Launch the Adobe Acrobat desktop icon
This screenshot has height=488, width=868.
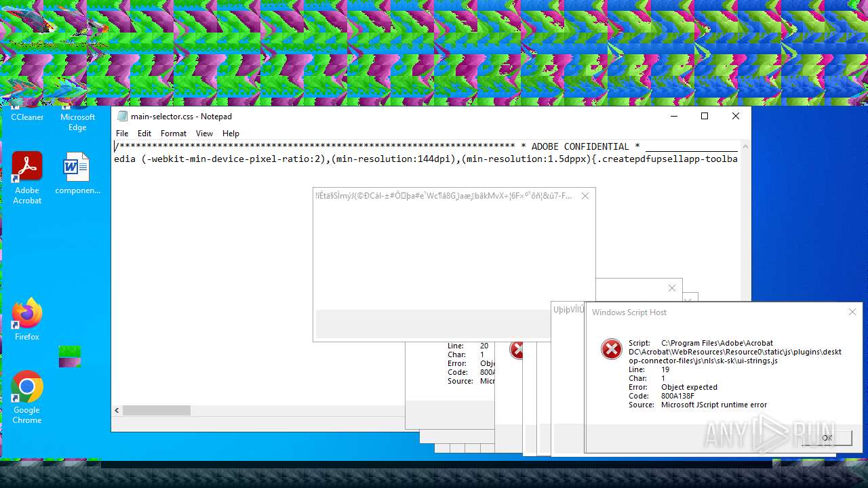[x=27, y=178]
